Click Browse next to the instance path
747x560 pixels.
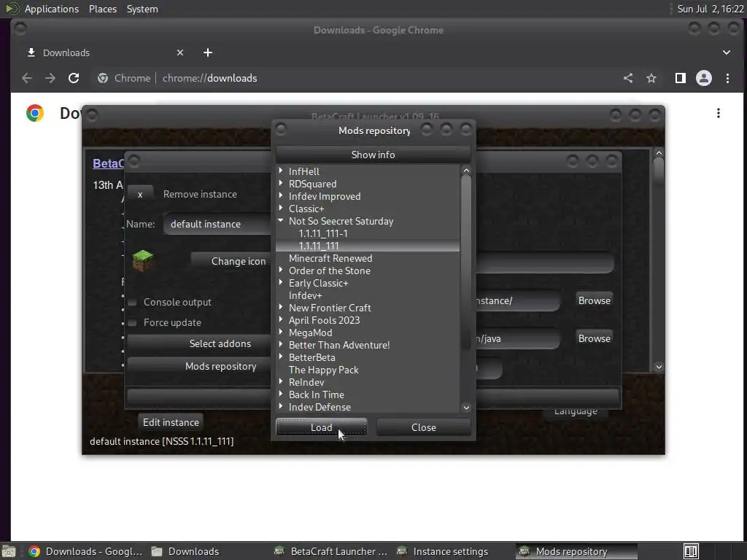click(594, 300)
